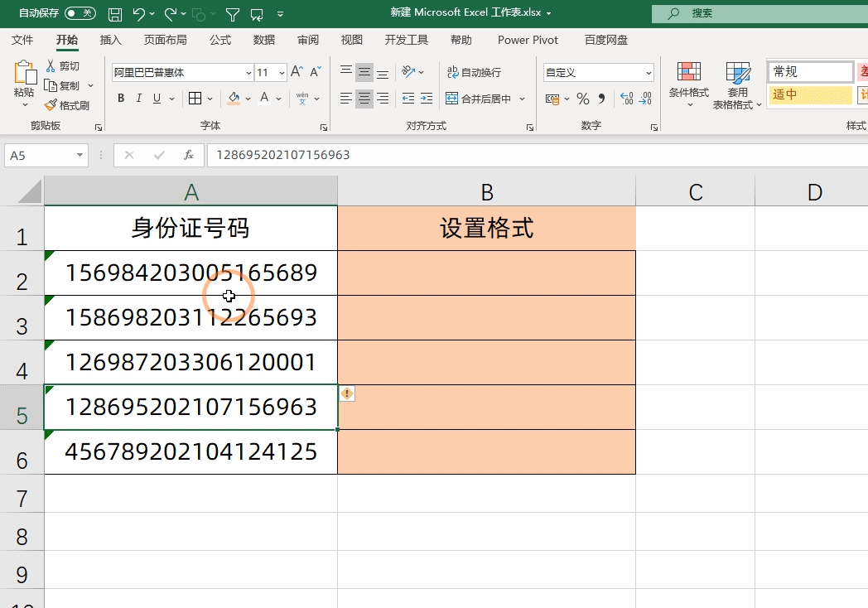
Task: Click the Filter funnel icon in quick access
Action: pyautogui.click(x=233, y=14)
